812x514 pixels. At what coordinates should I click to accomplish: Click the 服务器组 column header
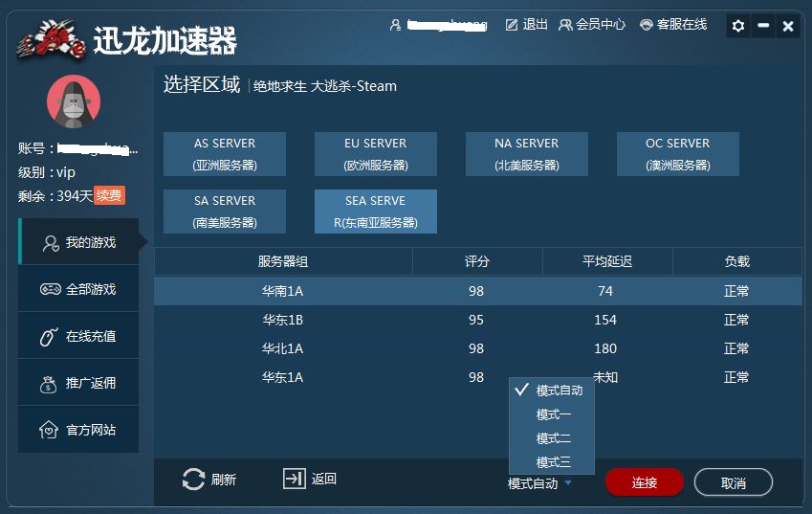(x=283, y=261)
